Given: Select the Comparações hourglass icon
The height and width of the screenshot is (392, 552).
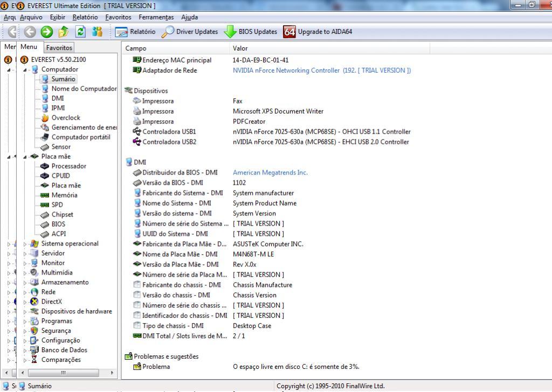Looking at the screenshot, I should click(34, 360).
